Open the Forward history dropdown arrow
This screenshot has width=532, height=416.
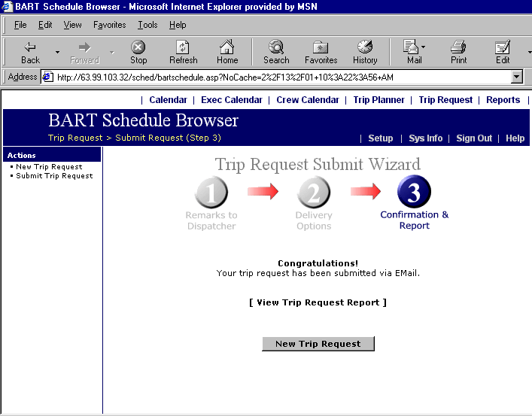[x=112, y=52]
